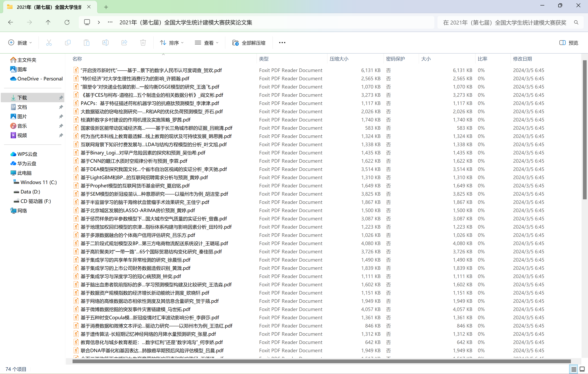
Task: Click the Rename icon in toolbar
Action: point(105,43)
